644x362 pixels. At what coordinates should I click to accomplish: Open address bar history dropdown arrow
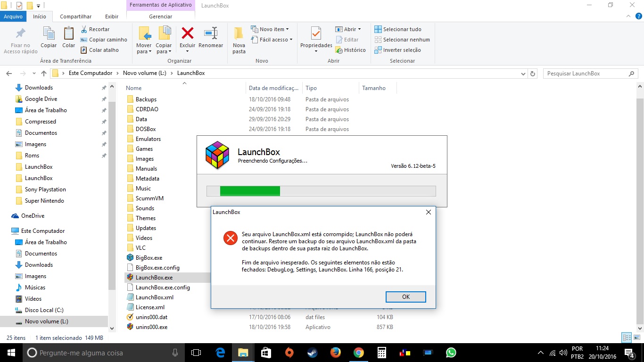coord(523,74)
